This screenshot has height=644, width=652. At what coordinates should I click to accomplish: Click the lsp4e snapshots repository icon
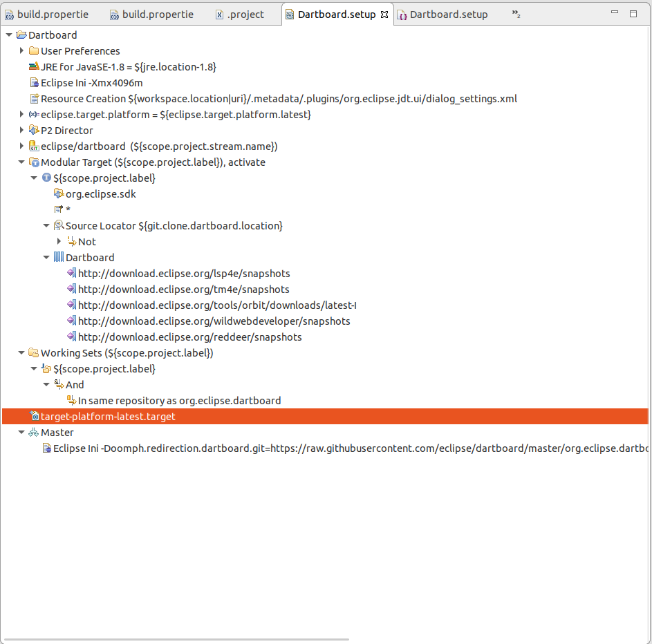click(71, 273)
